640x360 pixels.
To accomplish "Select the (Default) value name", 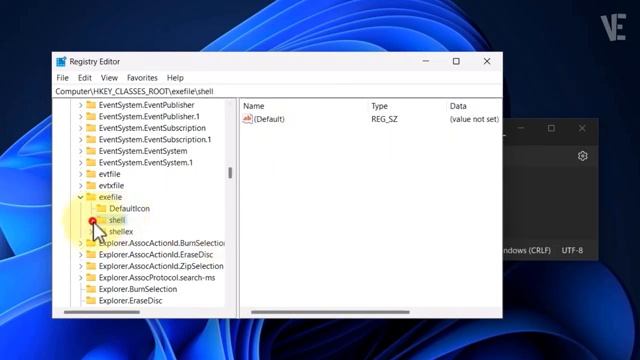I will coord(269,119).
